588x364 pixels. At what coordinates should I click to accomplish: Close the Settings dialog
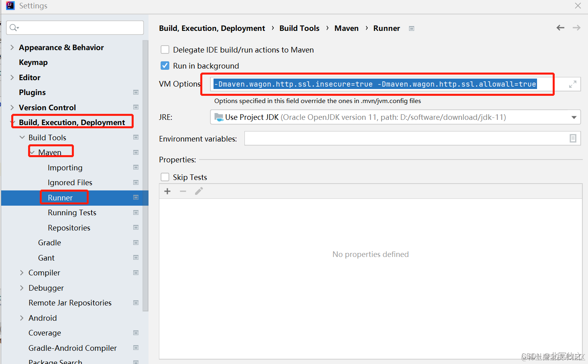(x=578, y=6)
